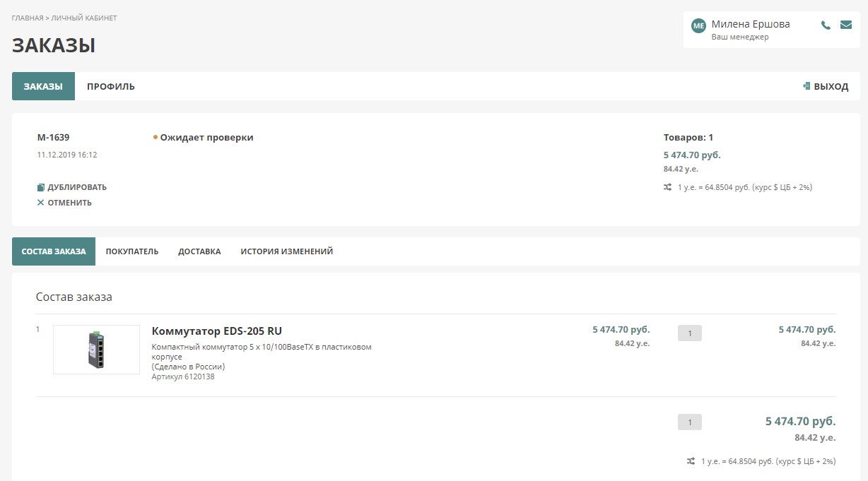
Task: Click the exchange rate icon below order total
Action: pyautogui.click(x=691, y=461)
